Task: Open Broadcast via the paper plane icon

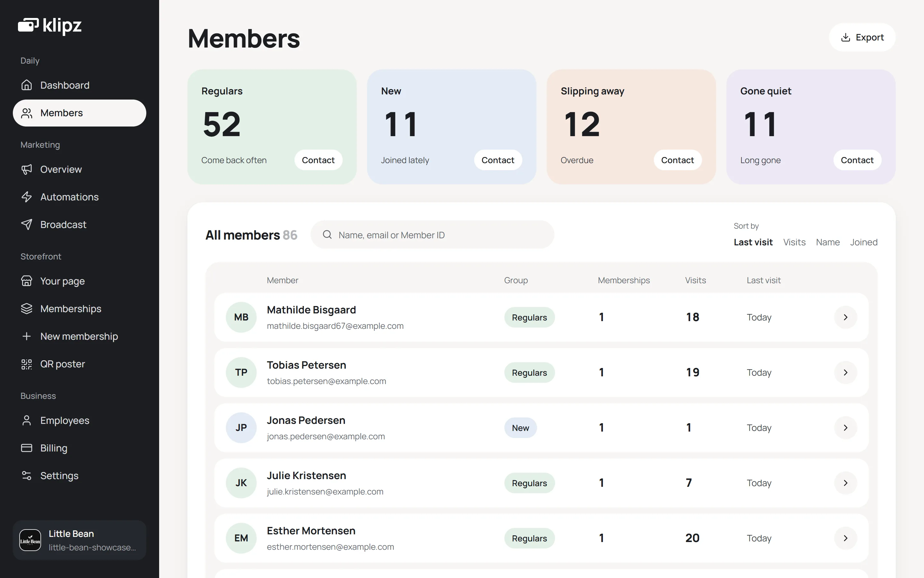Action: (x=26, y=224)
